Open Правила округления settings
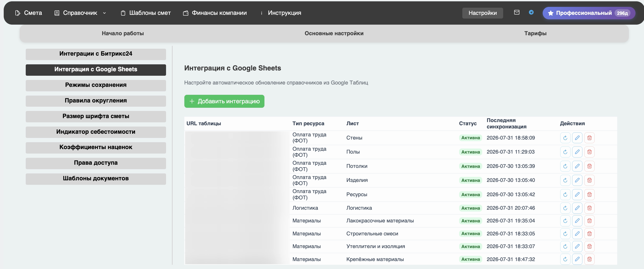Viewport: 644px width, 269px height. coord(96,101)
